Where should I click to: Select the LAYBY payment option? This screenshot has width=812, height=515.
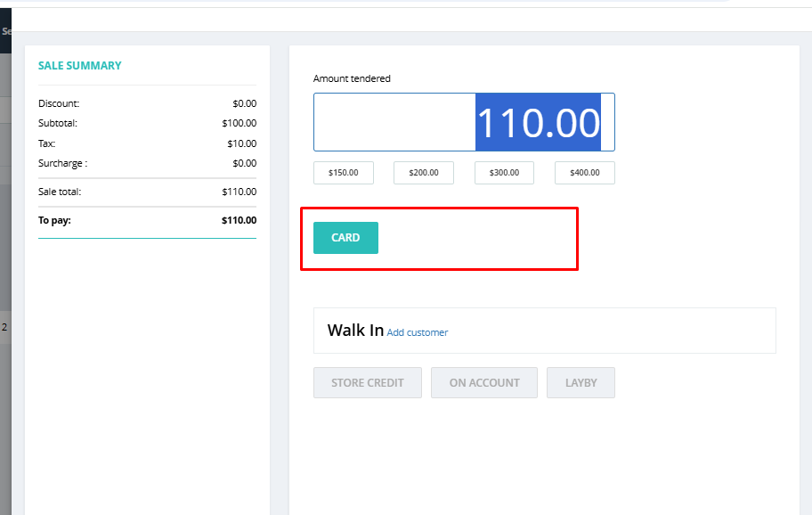click(581, 382)
